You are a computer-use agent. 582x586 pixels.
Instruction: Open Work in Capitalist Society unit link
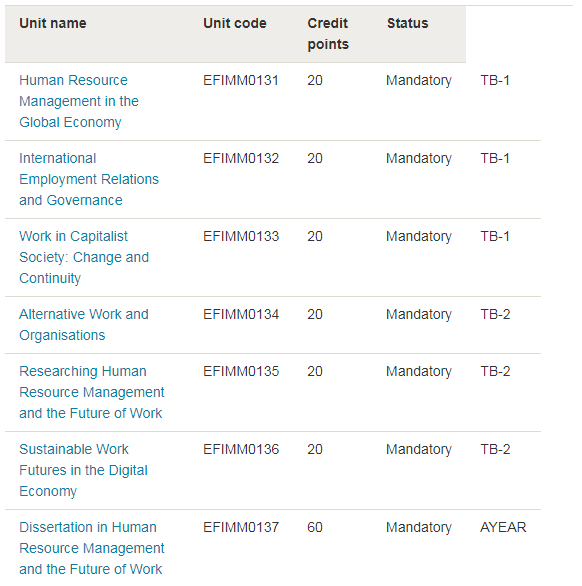pyautogui.click(x=84, y=257)
